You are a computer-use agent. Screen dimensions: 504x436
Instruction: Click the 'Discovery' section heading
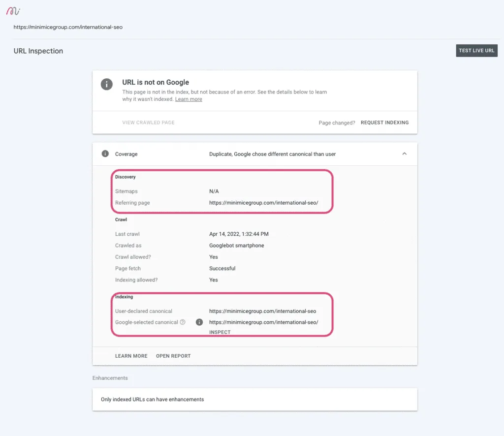(126, 177)
